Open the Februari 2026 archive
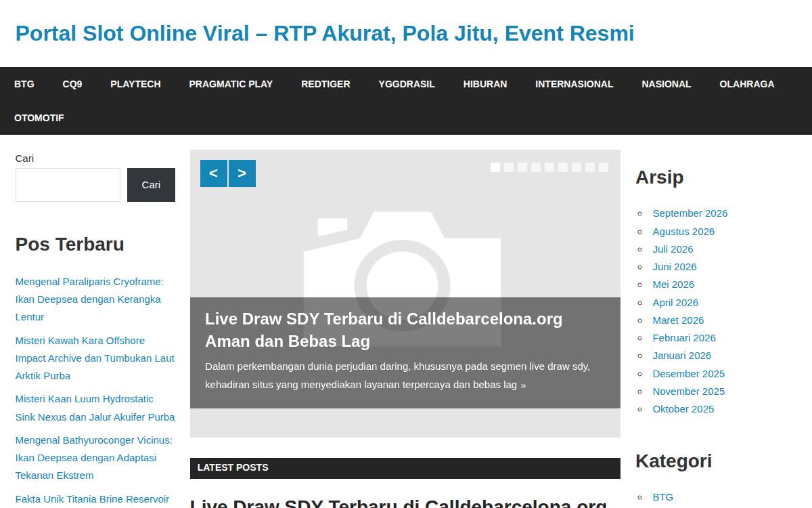 click(x=684, y=338)
